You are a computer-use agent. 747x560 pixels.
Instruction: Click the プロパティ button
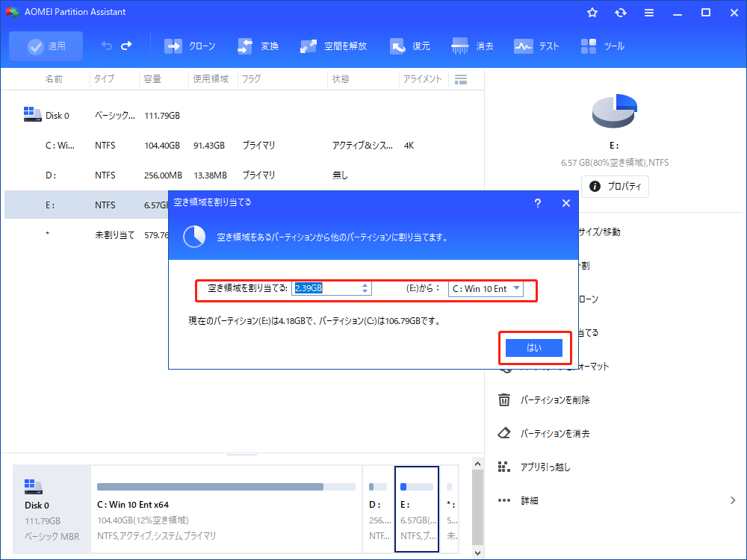point(615,186)
